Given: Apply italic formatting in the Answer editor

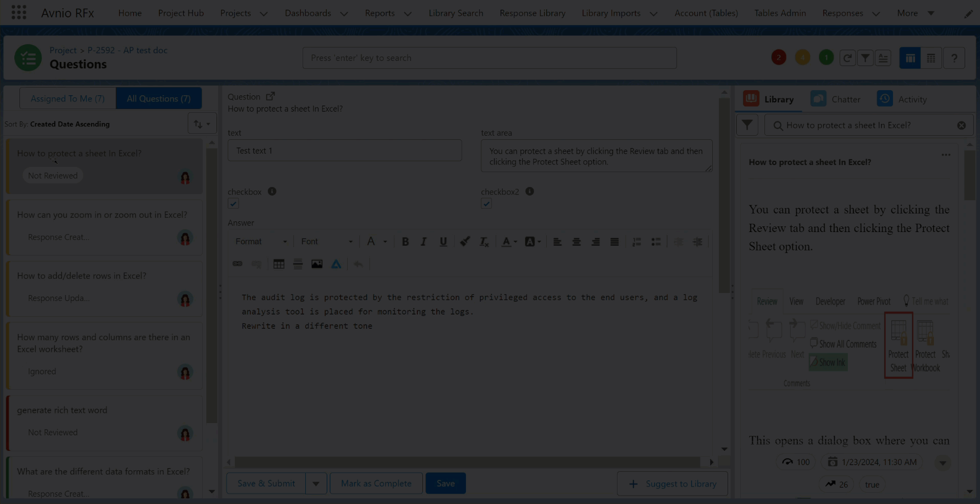Looking at the screenshot, I should coord(423,242).
